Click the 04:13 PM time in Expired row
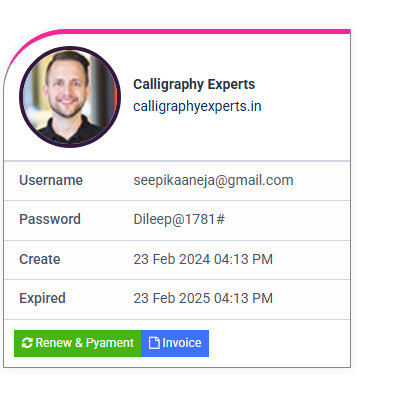Screen dimensions: 420x393 point(243,298)
